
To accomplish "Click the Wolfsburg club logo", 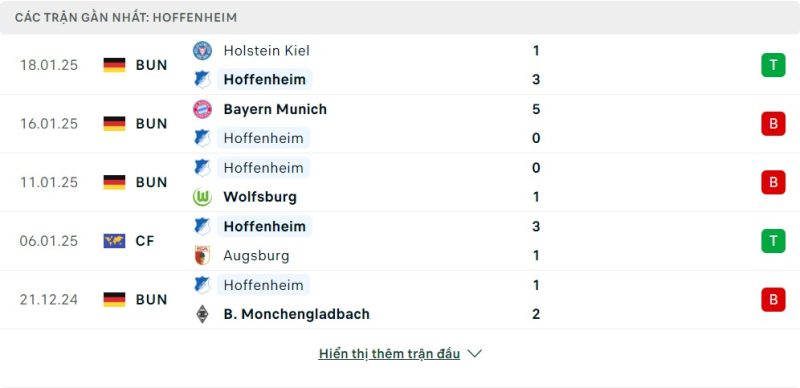I will coord(202,197).
